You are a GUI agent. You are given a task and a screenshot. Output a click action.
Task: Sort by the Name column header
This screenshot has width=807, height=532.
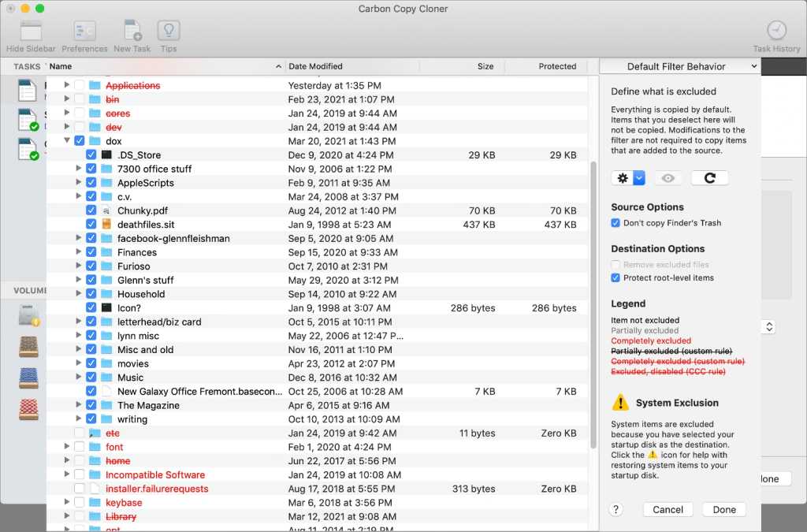point(165,66)
